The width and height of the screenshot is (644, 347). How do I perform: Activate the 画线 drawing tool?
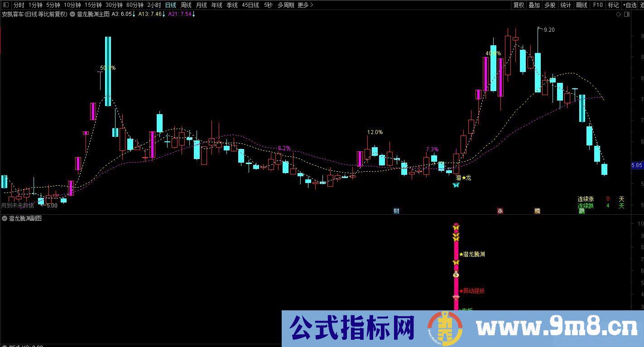click(582, 5)
